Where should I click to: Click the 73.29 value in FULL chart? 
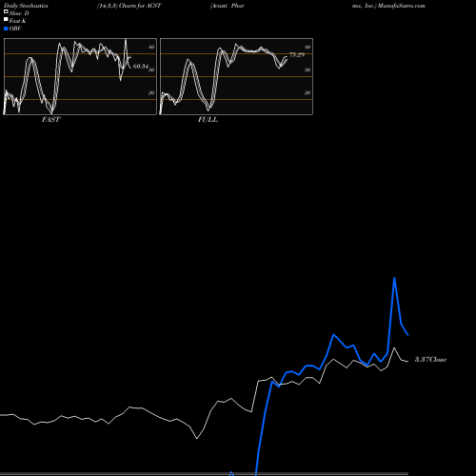tap(297, 54)
